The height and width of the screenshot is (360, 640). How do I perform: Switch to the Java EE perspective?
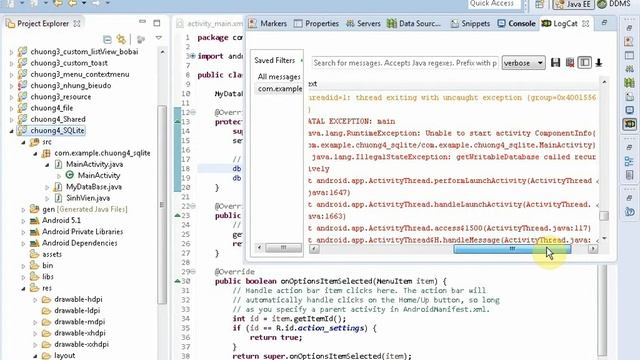click(x=573, y=4)
